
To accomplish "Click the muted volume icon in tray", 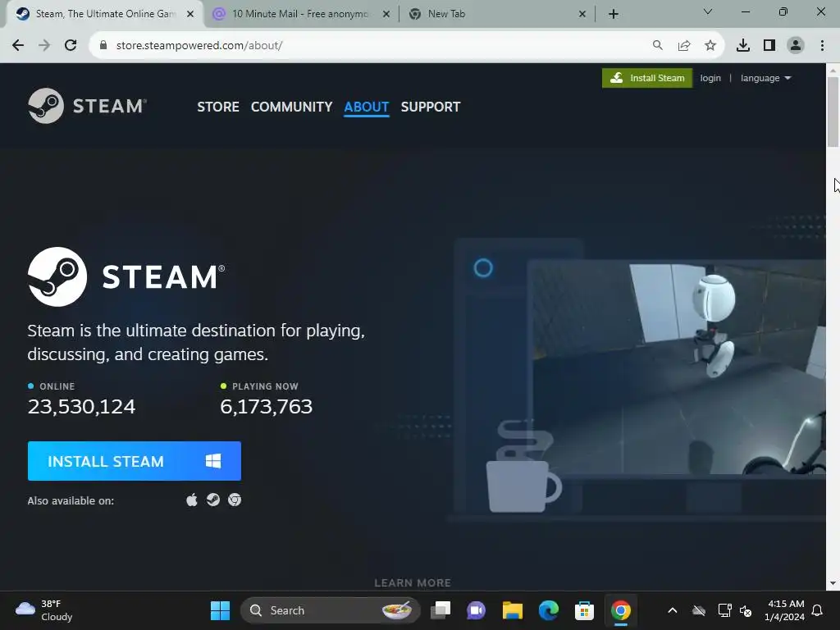I will coord(746,610).
